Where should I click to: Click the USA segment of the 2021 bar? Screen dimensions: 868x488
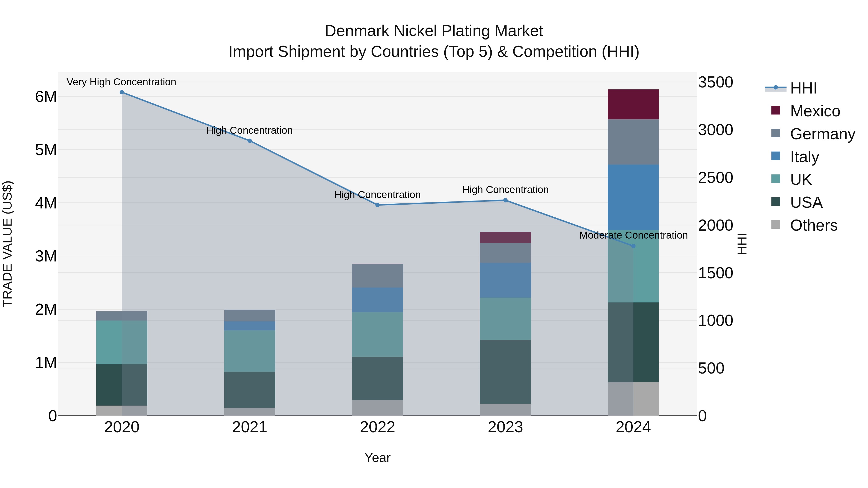[250, 390]
